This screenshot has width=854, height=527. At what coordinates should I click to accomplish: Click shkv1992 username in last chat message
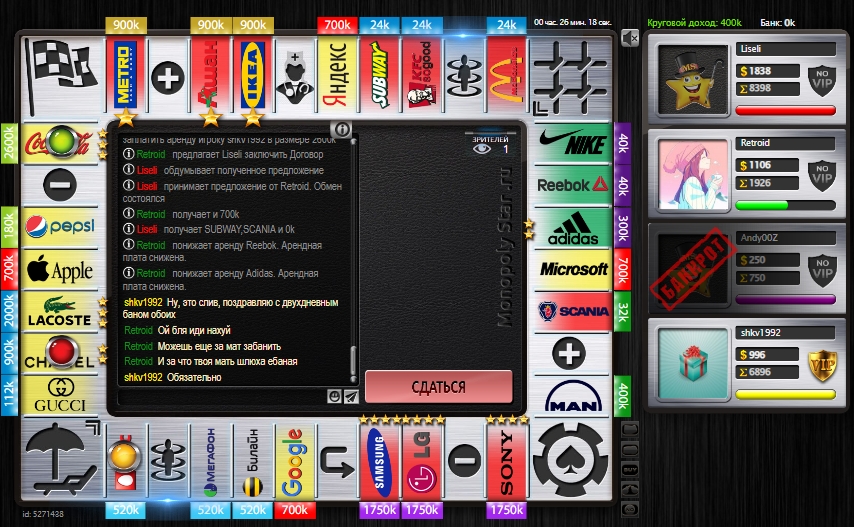pos(143,377)
